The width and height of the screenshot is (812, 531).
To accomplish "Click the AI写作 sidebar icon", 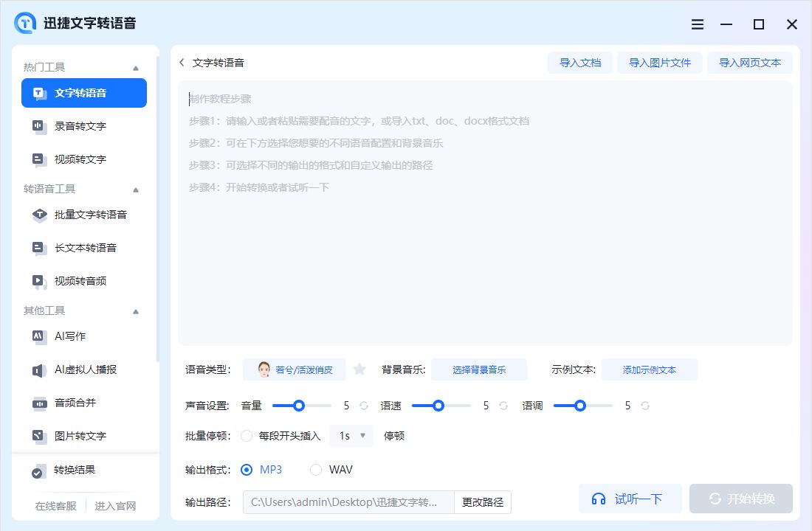I will click(39, 336).
